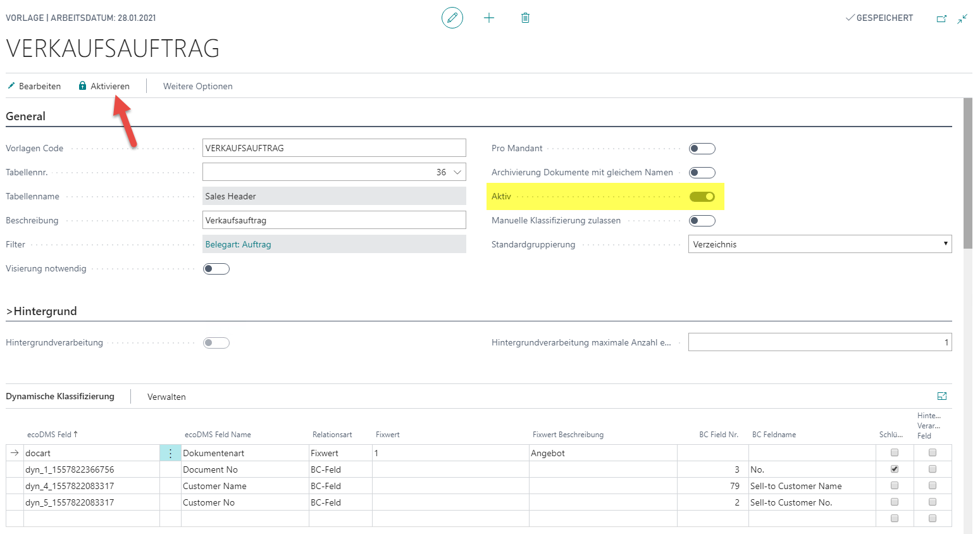The height and width of the screenshot is (534, 980).
Task: Click the Angebot description cell
Action: pos(603,453)
